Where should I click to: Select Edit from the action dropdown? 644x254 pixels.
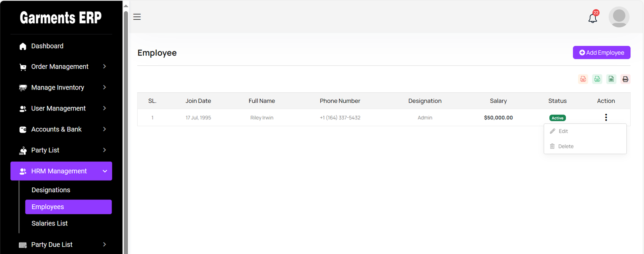click(x=563, y=131)
